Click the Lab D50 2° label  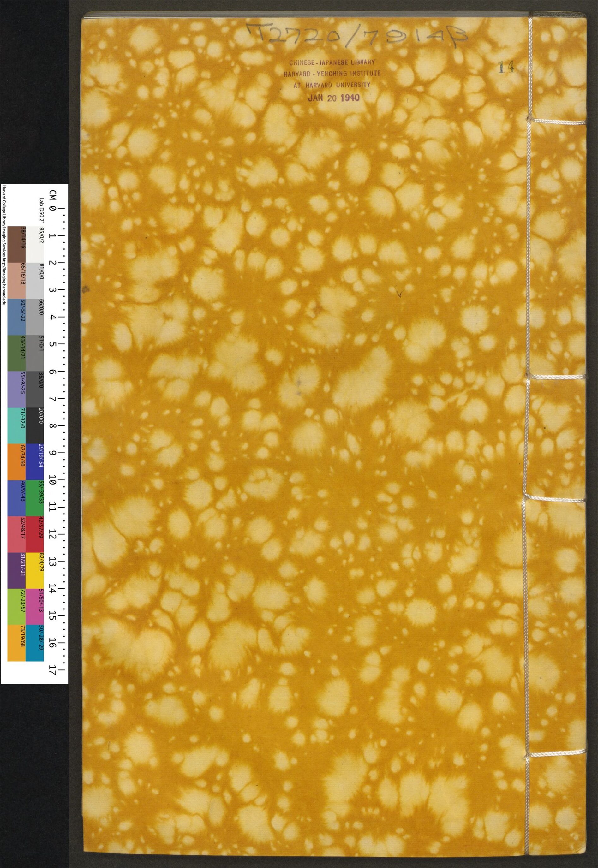(x=41, y=210)
